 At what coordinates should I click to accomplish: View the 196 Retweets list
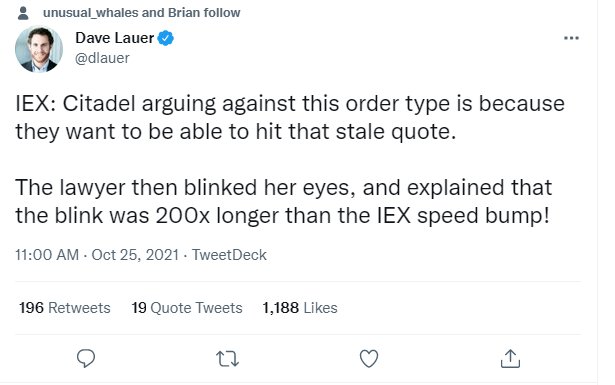65,308
